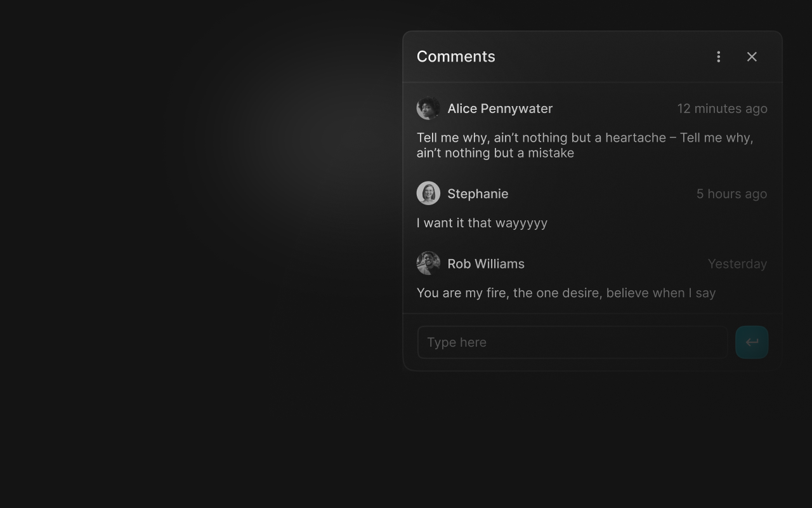
Task: Open Alice Pennywater's avatar
Action: click(x=428, y=108)
